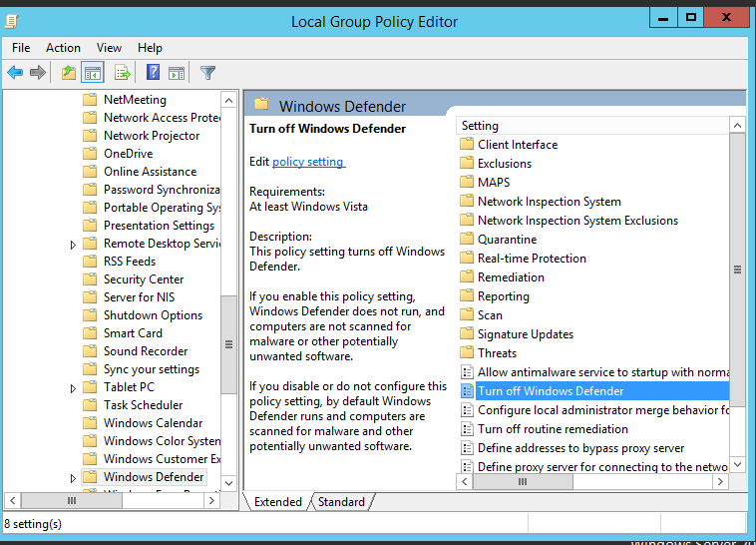756x545 pixels.
Task: Click the Filter funnel toolbar icon
Action: click(x=207, y=73)
